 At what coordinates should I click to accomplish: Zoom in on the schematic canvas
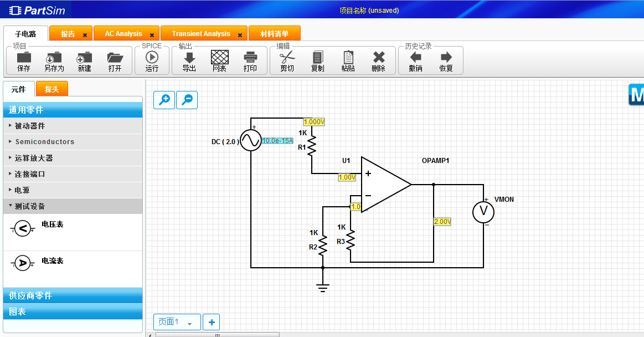[164, 100]
